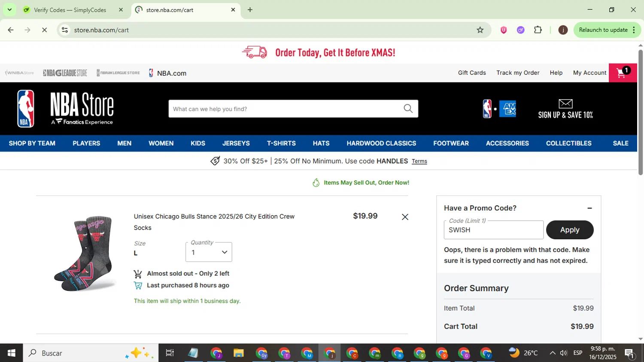Open the Accessories menu
The width and height of the screenshot is (644, 362).
tap(507, 143)
